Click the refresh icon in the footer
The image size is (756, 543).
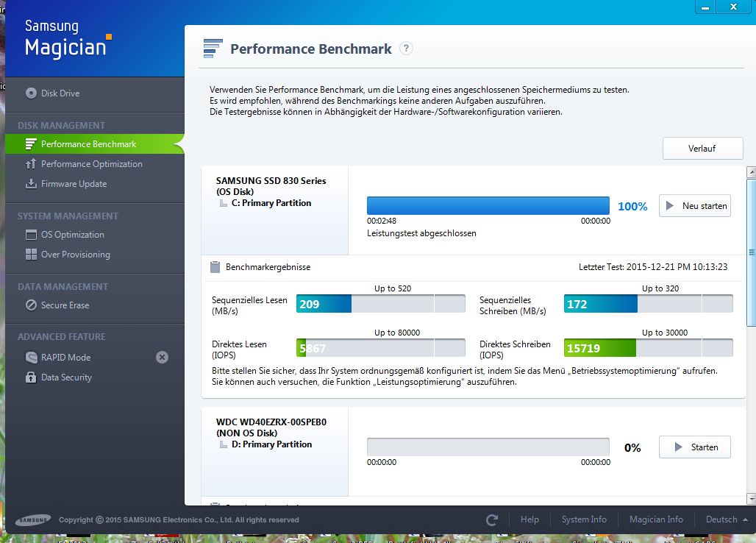(492, 520)
